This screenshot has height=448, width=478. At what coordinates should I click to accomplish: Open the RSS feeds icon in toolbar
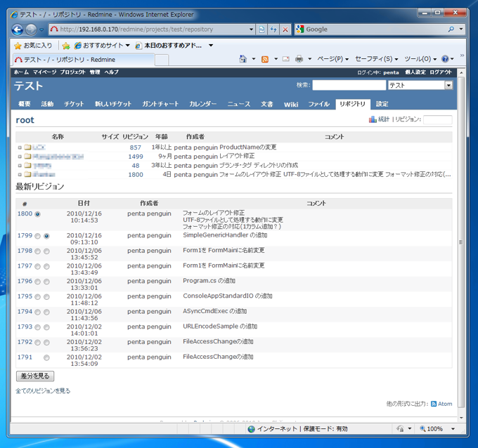coord(265,59)
